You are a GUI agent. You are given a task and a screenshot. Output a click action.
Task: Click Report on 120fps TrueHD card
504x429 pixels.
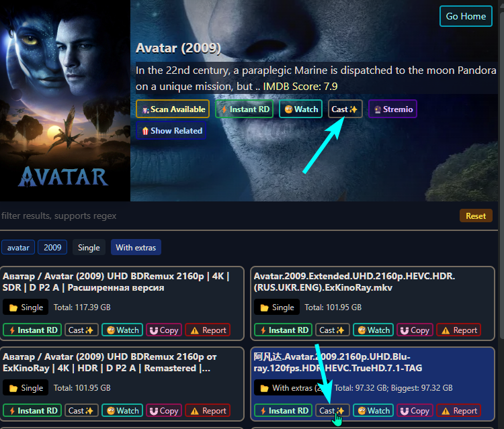pos(459,410)
